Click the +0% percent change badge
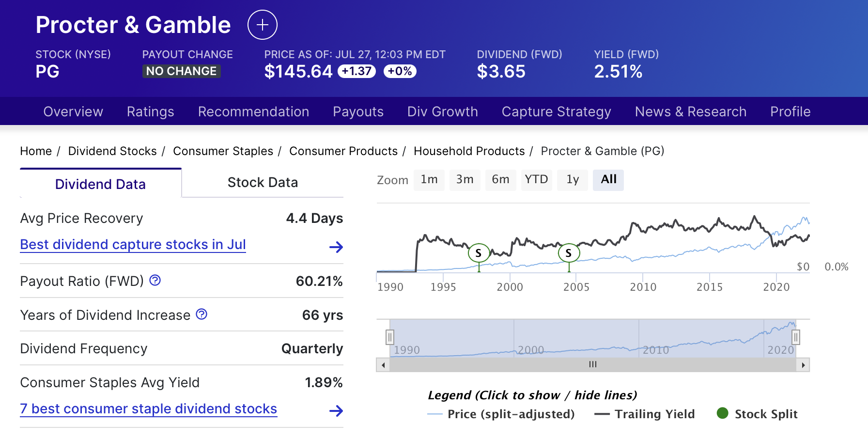 [400, 71]
